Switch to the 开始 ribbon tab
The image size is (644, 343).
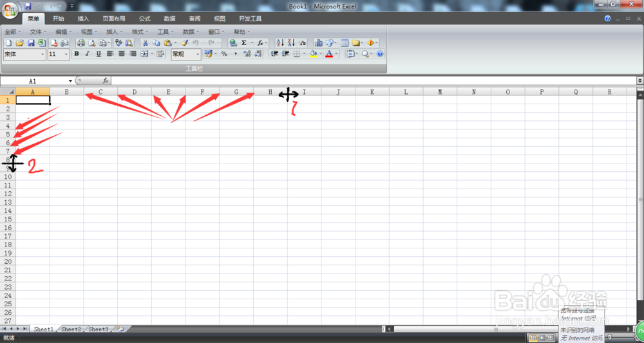pos(59,19)
